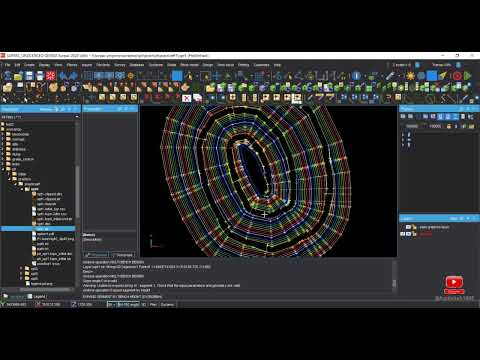This screenshot has width=480, height=360.
Task: Expand the blockmodel folder in Navigator
Action: [3, 134]
